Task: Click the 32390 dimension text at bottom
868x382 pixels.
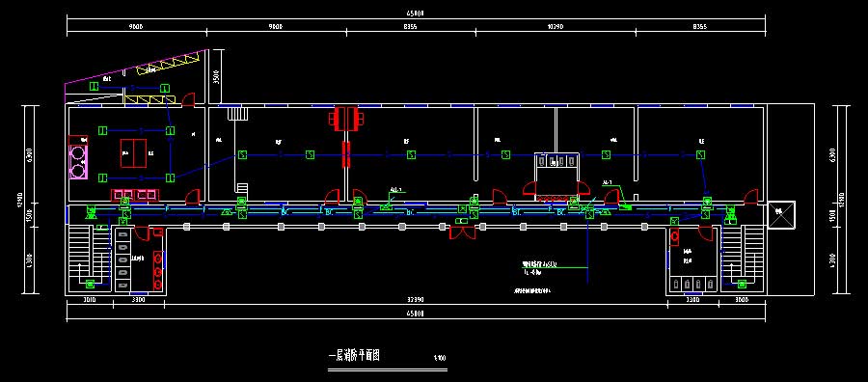Action: pos(415,300)
